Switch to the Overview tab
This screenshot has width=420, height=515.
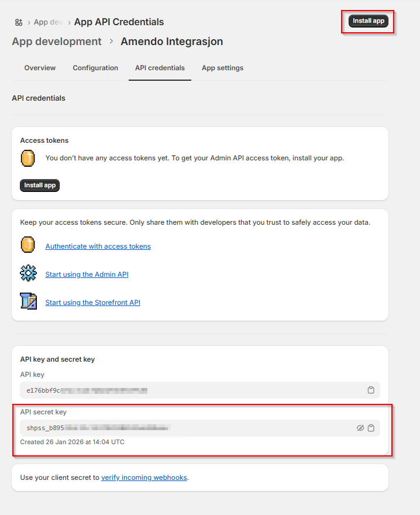(40, 68)
